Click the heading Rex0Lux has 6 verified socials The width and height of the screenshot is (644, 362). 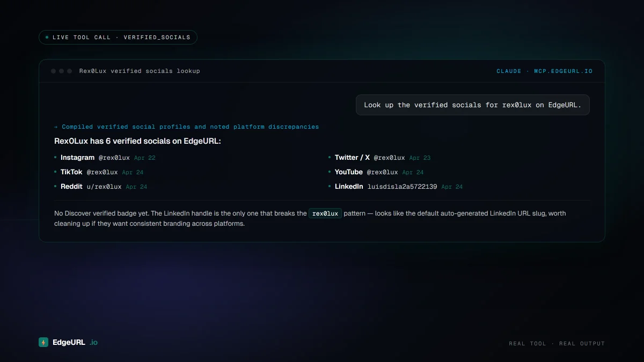(x=137, y=141)
